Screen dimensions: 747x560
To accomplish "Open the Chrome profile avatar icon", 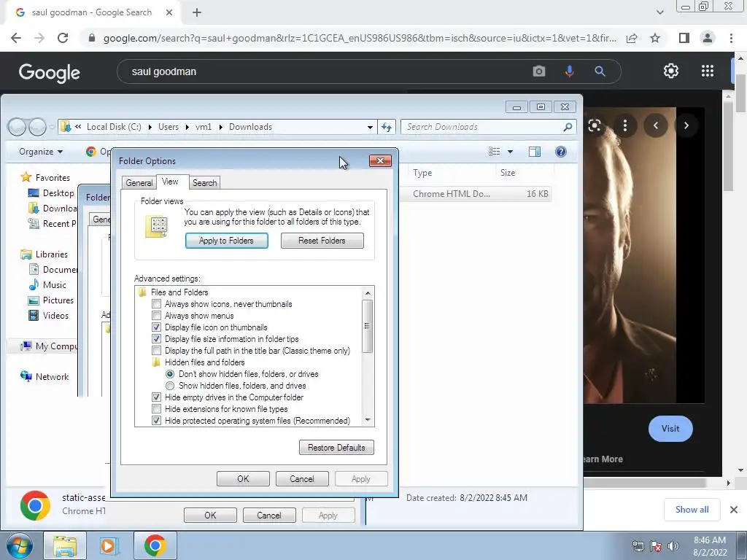I will point(708,38).
